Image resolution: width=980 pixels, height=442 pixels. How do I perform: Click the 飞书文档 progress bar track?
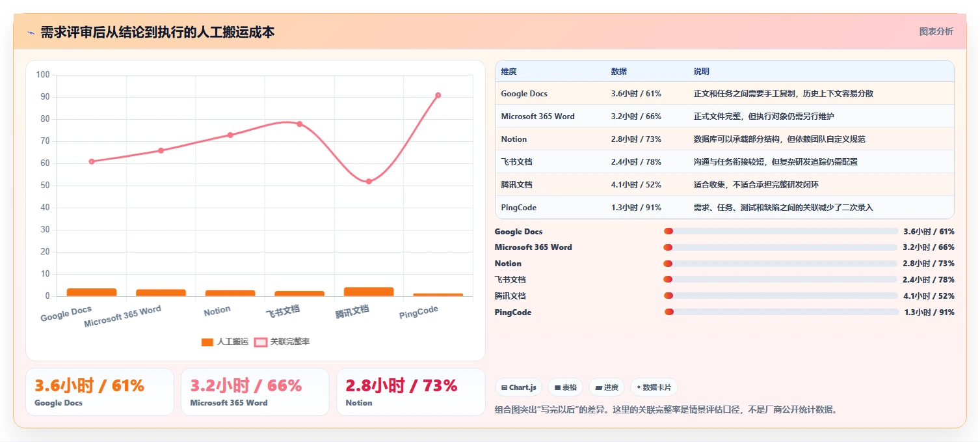pos(780,279)
